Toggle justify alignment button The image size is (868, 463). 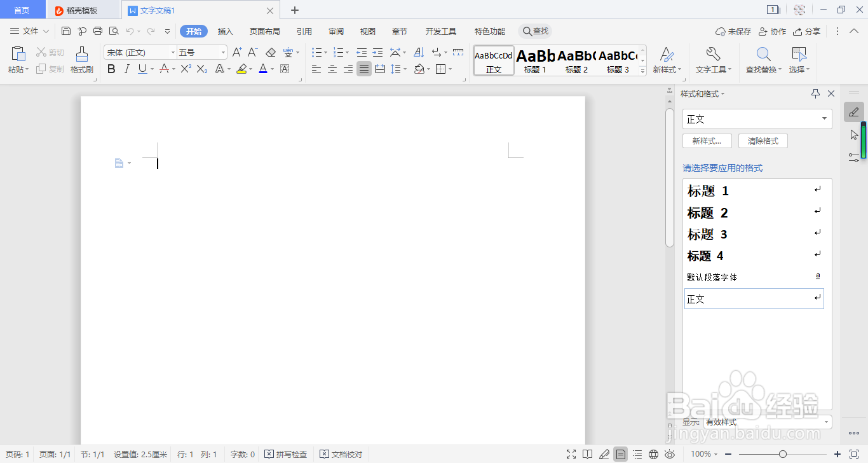tap(364, 69)
